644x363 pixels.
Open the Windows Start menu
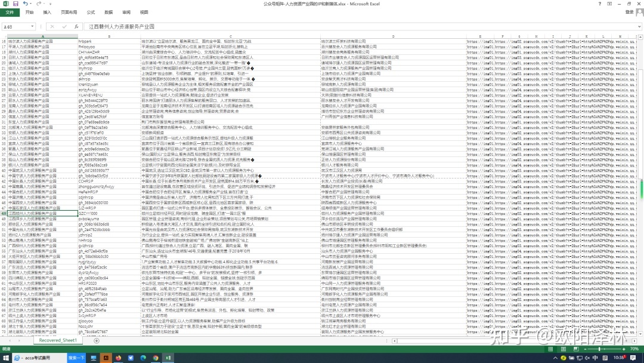[x=6, y=358]
